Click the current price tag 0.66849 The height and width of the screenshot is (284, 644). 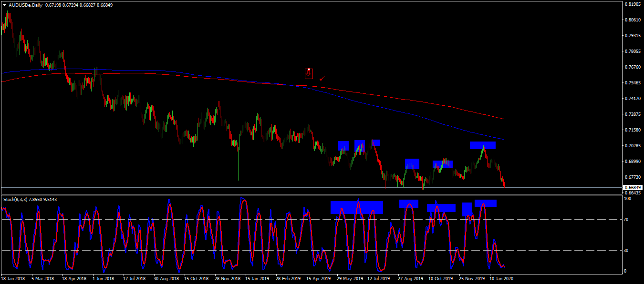tap(633, 187)
